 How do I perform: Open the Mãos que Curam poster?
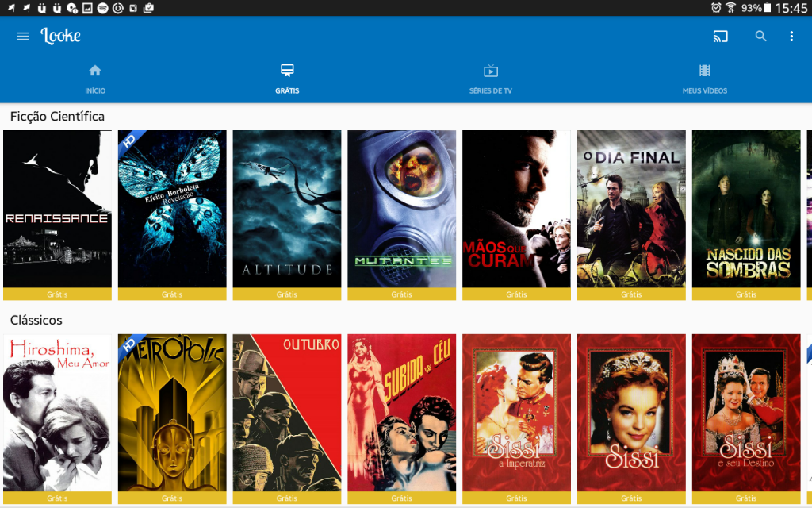click(x=516, y=209)
